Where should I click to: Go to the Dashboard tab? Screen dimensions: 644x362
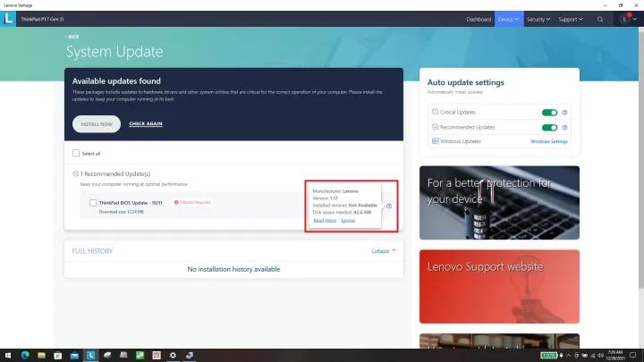tap(479, 20)
